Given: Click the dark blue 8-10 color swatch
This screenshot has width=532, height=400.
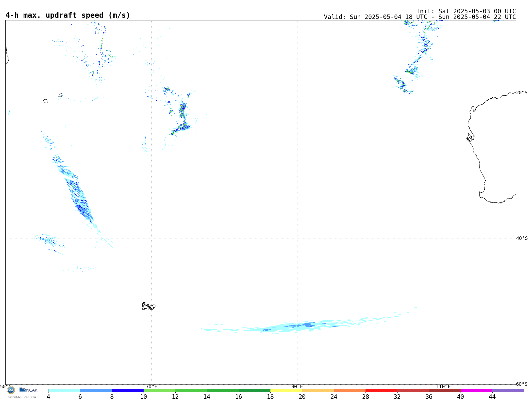Looking at the screenshot, I should tap(128, 391).
